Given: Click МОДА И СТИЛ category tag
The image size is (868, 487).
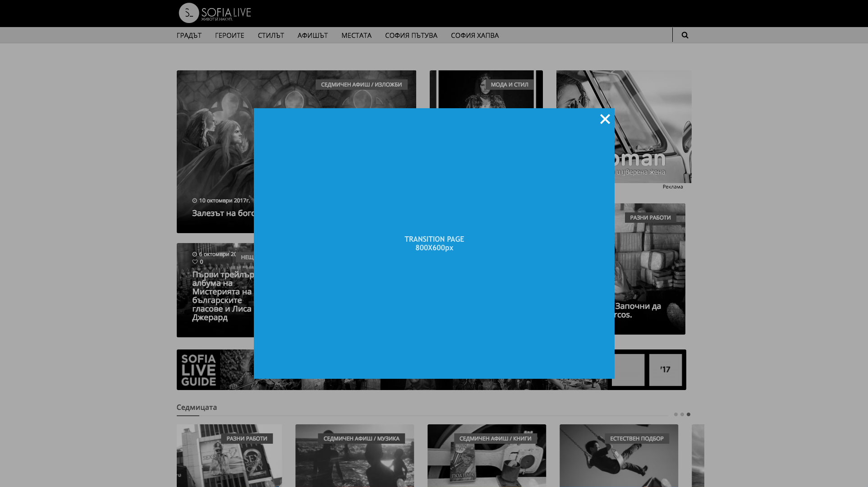Looking at the screenshot, I should pos(509,85).
